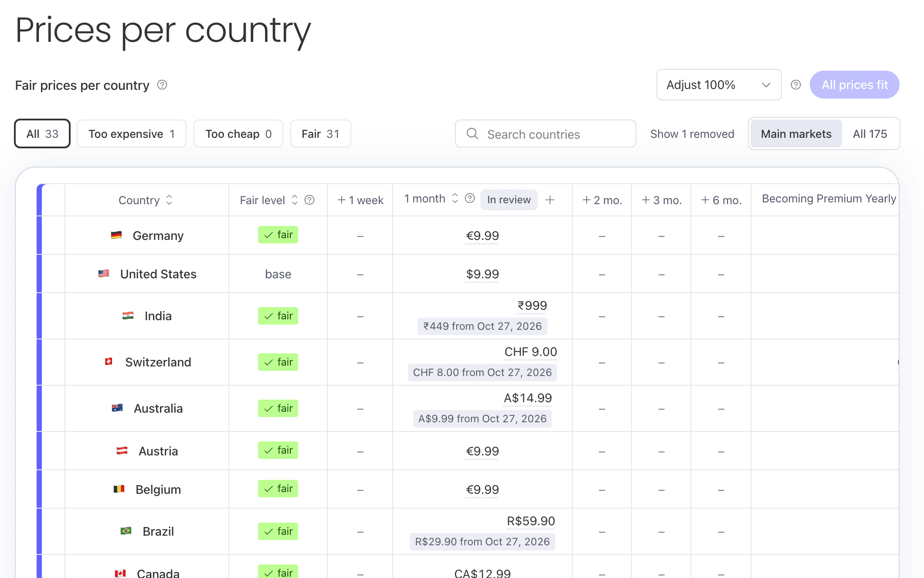Open Fair level help tooltip icon
Viewport: 924px width, 578px height.
[x=309, y=200]
